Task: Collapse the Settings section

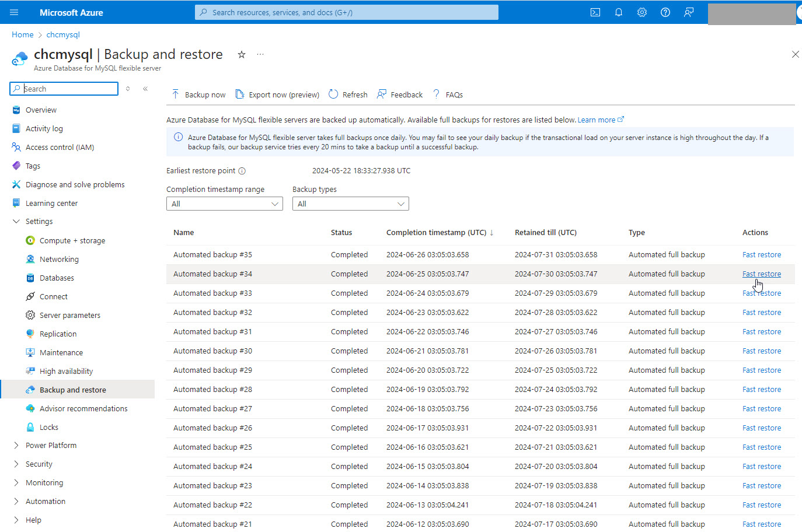Action: [x=16, y=221]
